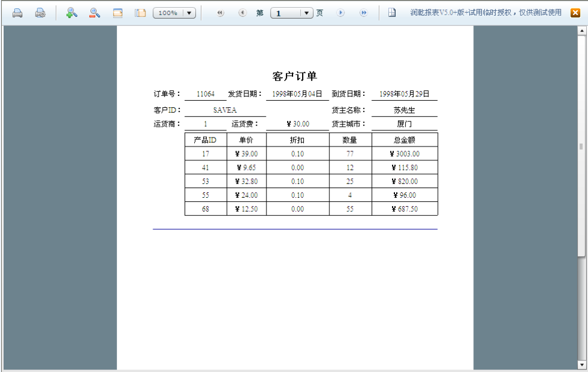The width and height of the screenshot is (588, 372).
Task: Open the page number dropdown
Action: [x=307, y=13]
